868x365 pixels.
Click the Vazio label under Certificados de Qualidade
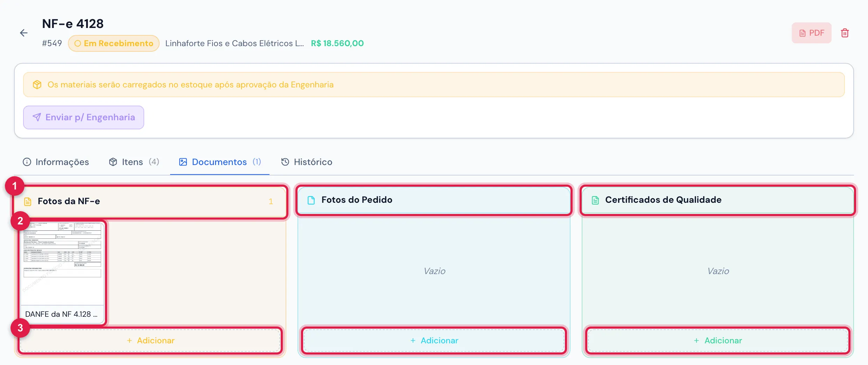[x=718, y=271]
